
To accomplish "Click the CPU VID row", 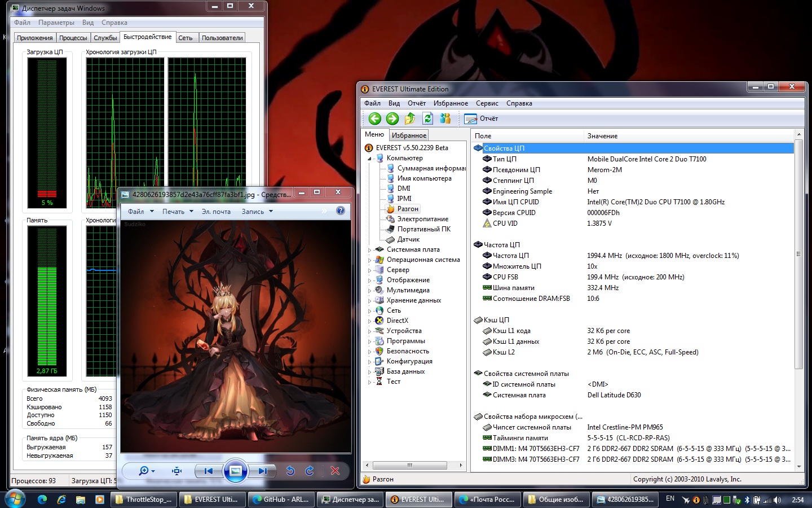I will [x=633, y=224].
